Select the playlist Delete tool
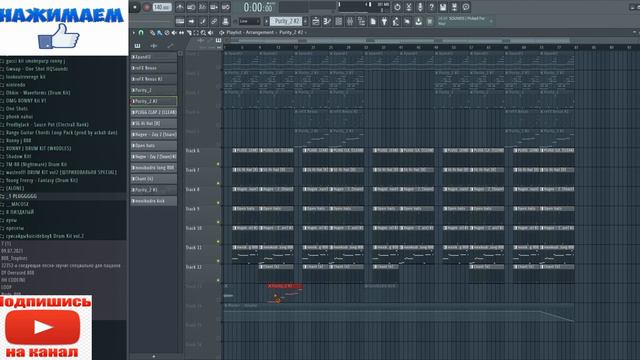 (167, 33)
